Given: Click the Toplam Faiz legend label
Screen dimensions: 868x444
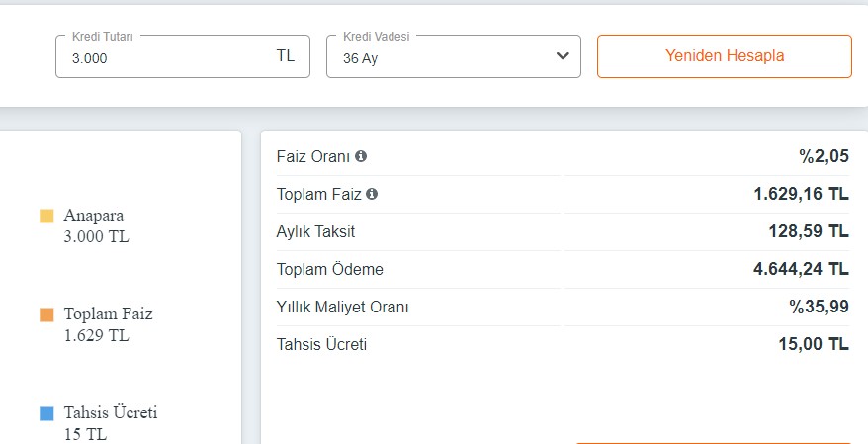Looking at the screenshot, I should (108, 314).
